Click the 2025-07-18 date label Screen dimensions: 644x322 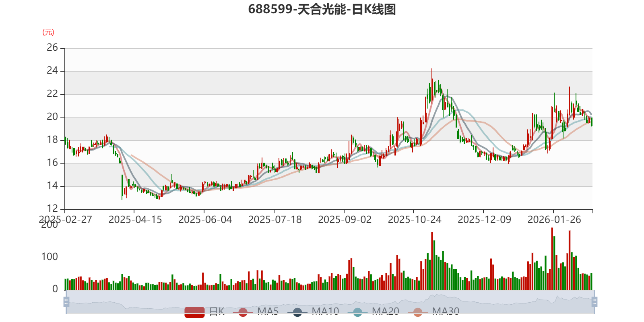275,220
